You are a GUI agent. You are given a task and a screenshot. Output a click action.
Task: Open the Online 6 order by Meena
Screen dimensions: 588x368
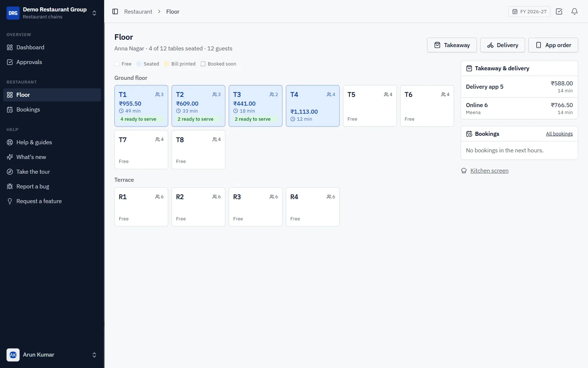519,109
